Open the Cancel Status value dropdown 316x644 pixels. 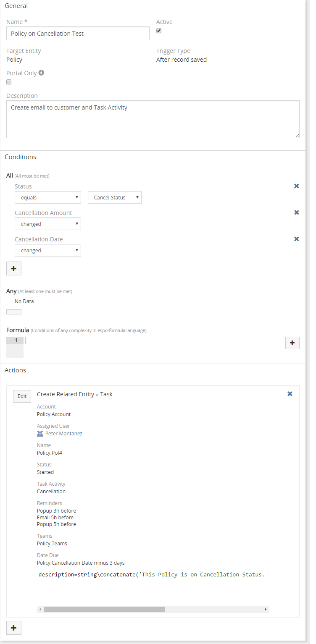[x=114, y=197]
